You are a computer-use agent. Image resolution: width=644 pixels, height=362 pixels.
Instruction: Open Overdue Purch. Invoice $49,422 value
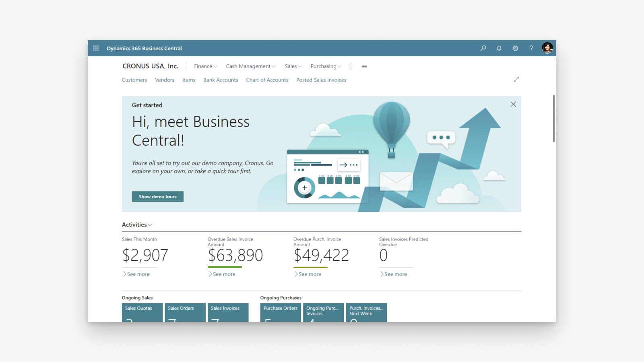pyautogui.click(x=321, y=255)
